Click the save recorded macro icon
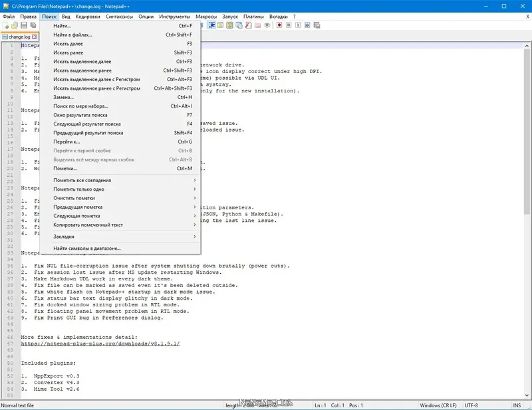This screenshot has height=410, width=532. 317,25
